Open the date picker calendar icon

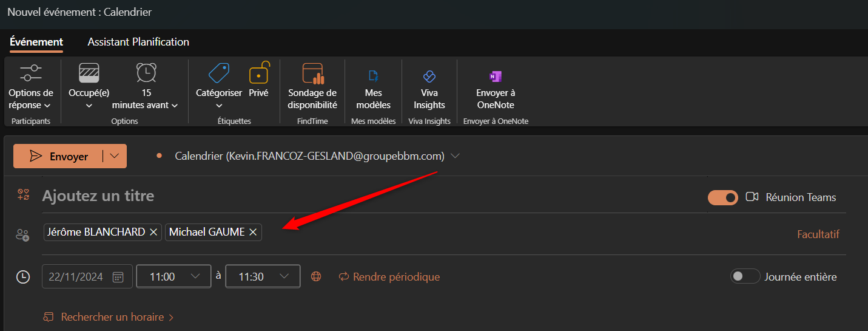coord(118,277)
